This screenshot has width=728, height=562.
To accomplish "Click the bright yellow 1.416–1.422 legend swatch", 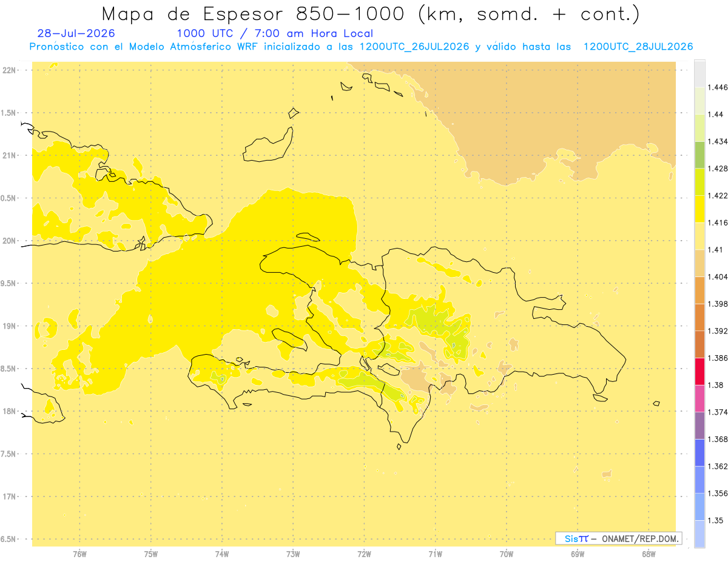I will (699, 209).
